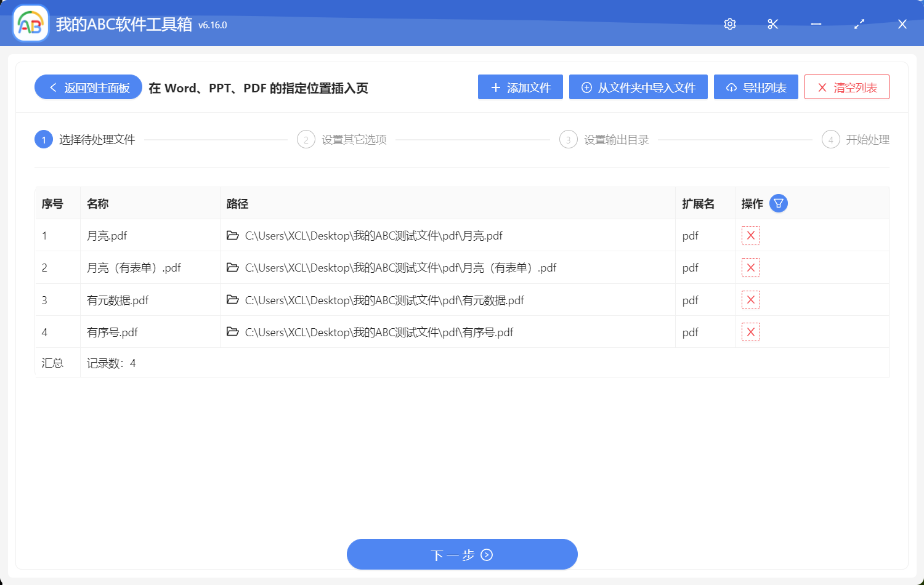Viewport: 924px width, 585px height.
Task: Select step 4 开始处理
Action: (x=856, y=140)
